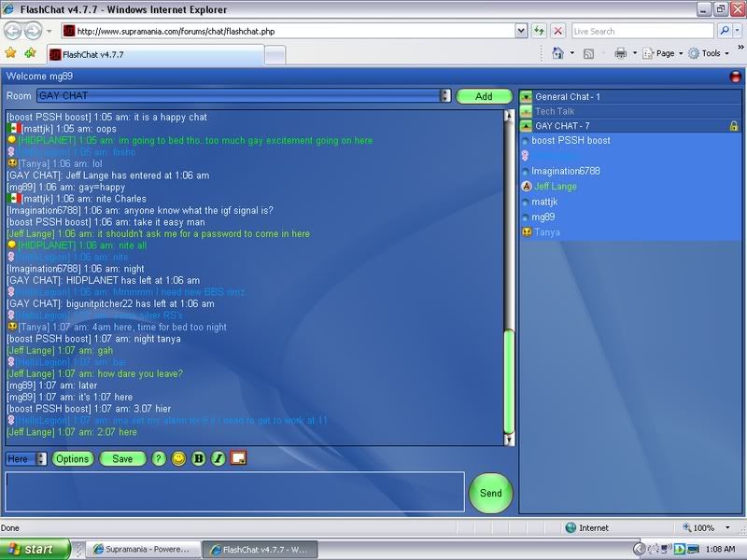Click the Add room button
Screen dimensions: 747x560
coord(484,96)
